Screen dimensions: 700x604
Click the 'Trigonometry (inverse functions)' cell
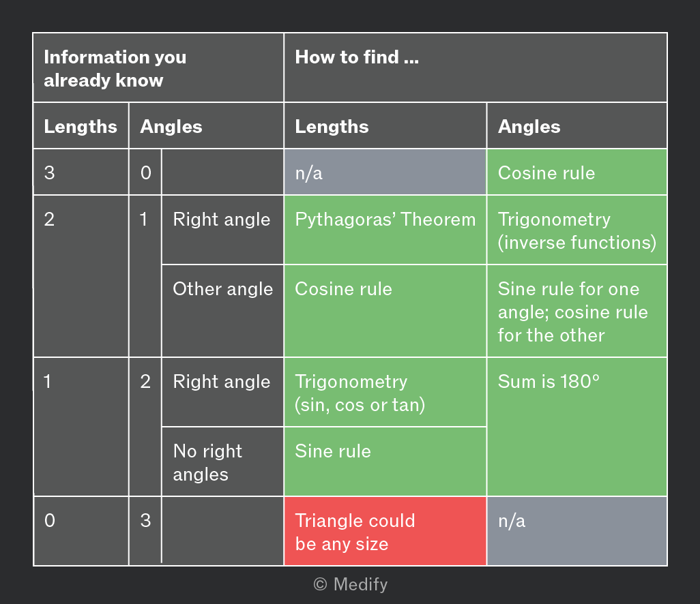(577, 230)
